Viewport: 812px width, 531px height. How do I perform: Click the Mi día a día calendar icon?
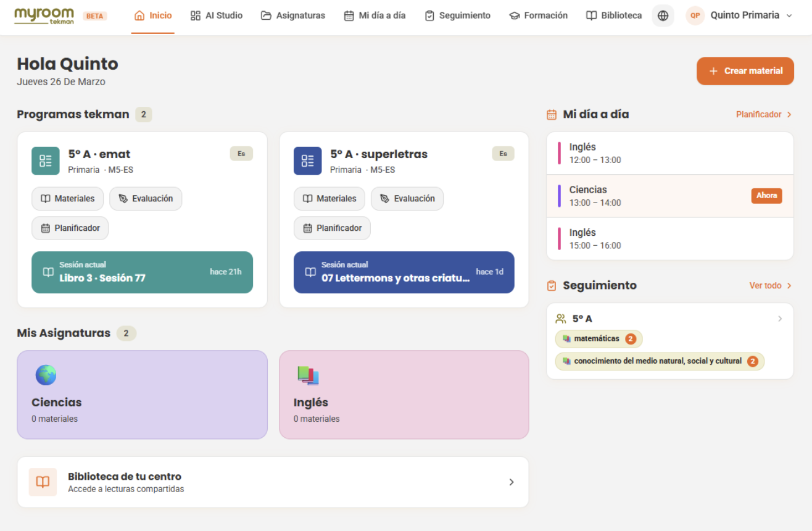[552, 114]
